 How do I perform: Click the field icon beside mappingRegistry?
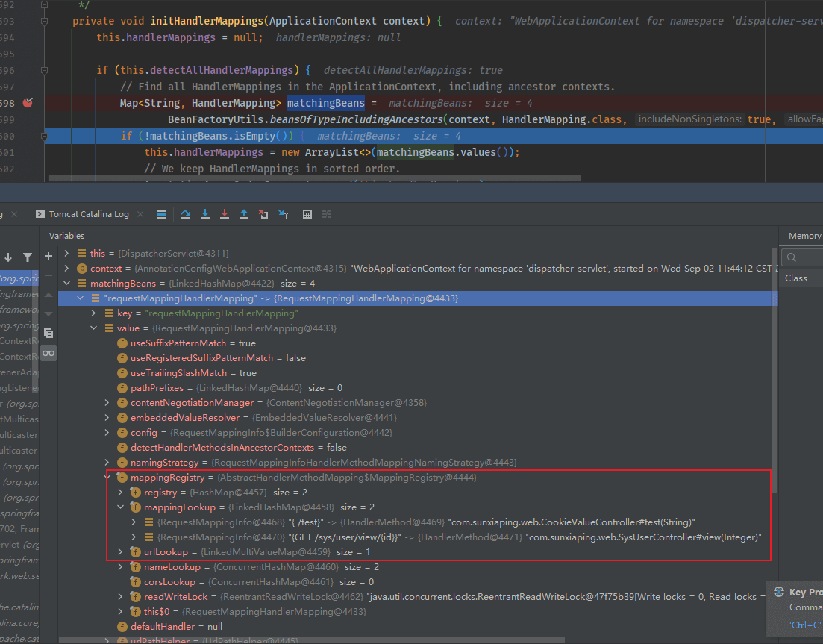point(122,478)
